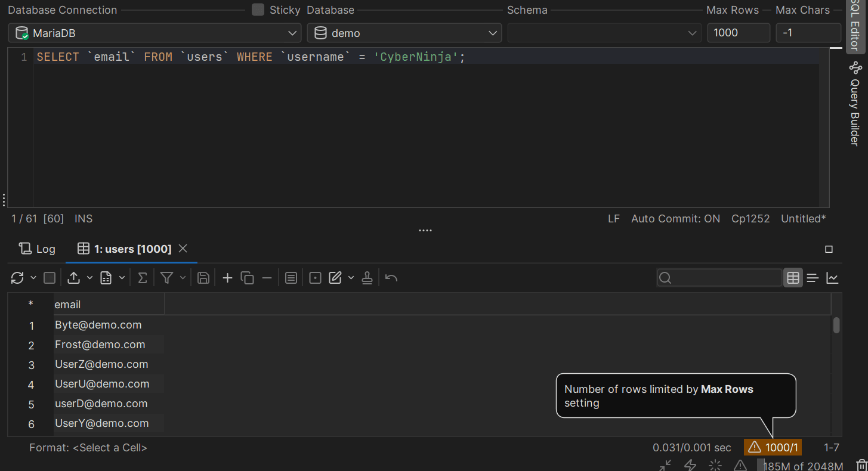Click the lightning bolt status icon
Viewport: 868px width, 471px height.
[690, 465]
